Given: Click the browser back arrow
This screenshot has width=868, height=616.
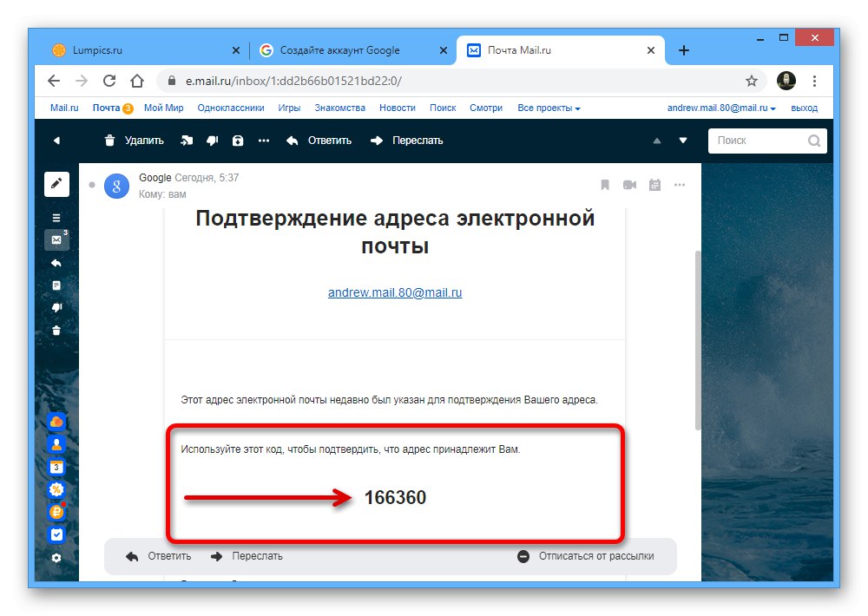Looking at the screenshot, I should [54, 81].
